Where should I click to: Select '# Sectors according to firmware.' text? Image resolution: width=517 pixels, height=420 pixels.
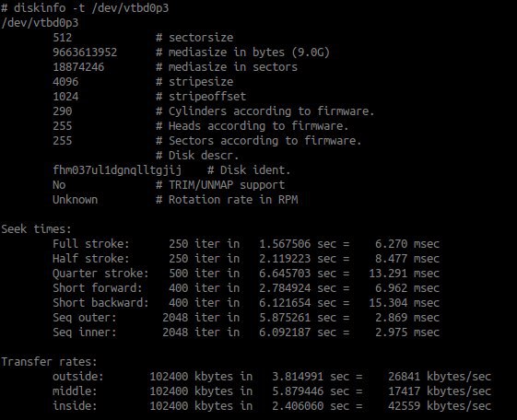[x=258, y=141]
